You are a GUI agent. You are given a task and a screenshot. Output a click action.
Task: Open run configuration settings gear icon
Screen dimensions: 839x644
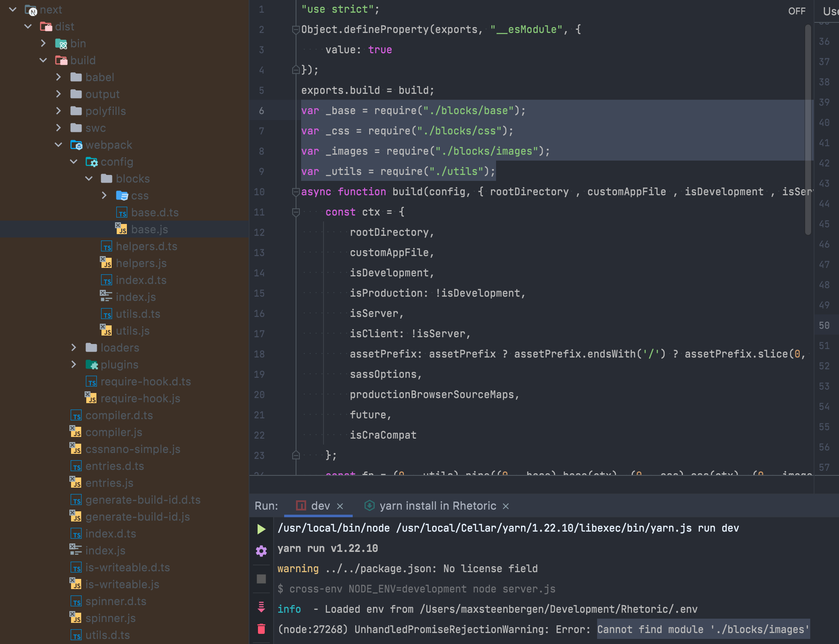pos(261,551)
